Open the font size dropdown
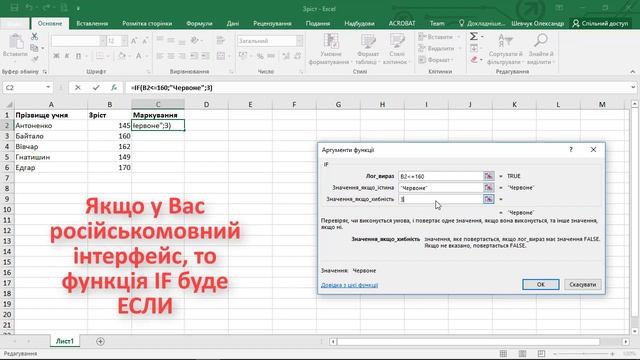 pyautogui.click(x=124, y=41)
